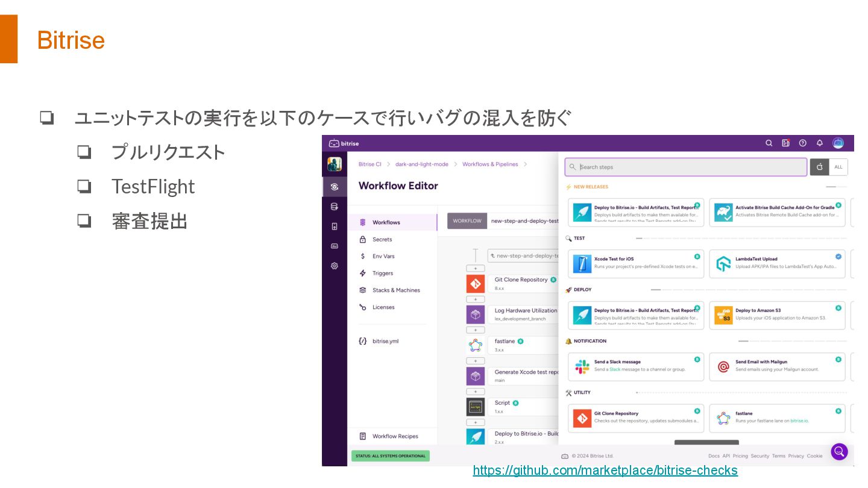Open the notifications bell icon
868x488 pixels.
point(819,143)
